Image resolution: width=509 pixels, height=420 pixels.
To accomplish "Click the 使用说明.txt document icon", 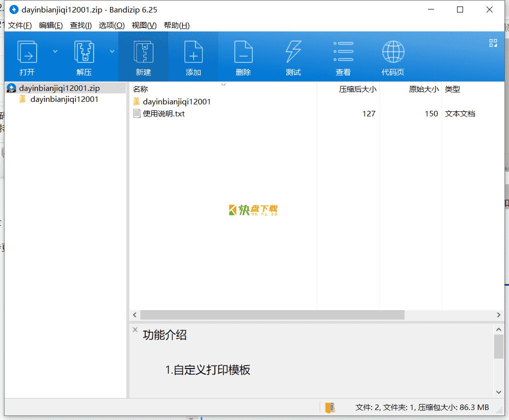I will 137,113.
